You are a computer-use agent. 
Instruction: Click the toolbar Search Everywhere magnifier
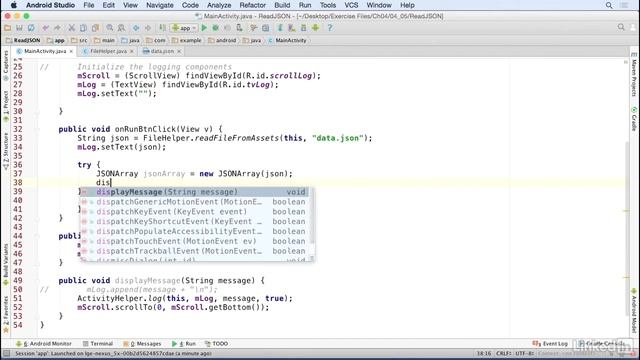tap(621, 27)
